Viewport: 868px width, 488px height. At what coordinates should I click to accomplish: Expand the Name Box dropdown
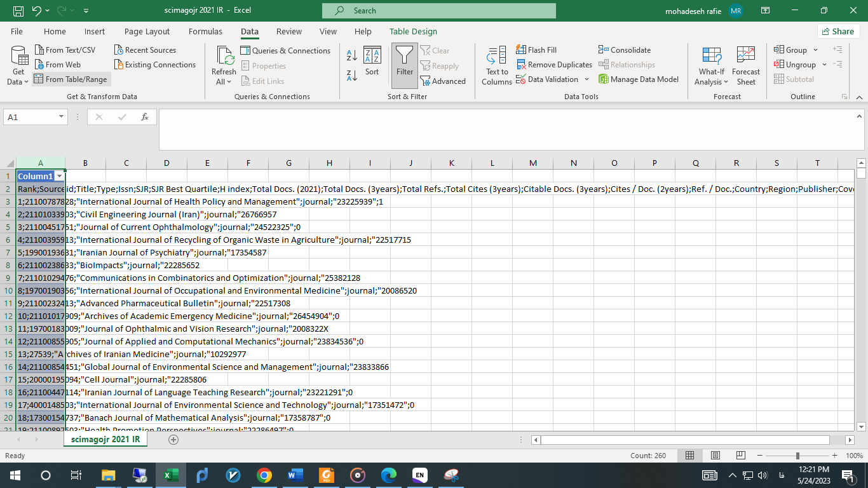pyautogui.click(x=62, y=117)
